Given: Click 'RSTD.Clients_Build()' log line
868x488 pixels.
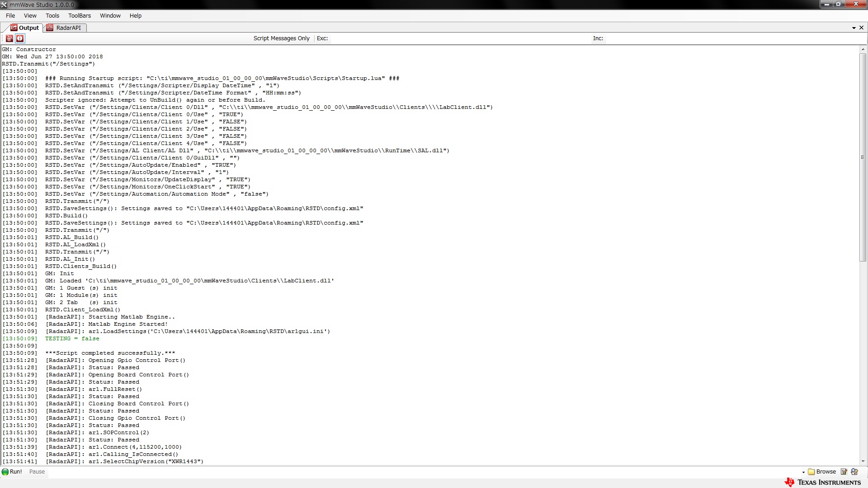Looking at the screenshot, I should point(81,266).
